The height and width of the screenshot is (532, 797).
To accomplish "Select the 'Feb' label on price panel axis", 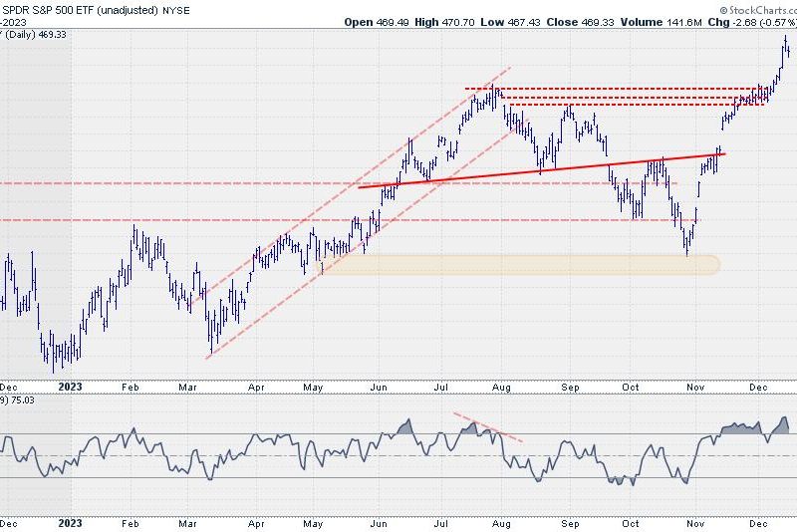I will [131, 388].
